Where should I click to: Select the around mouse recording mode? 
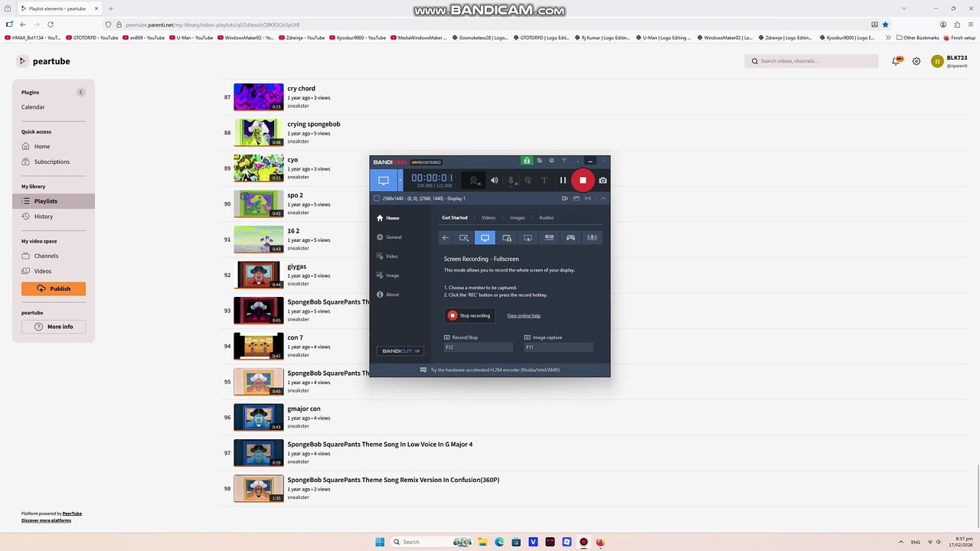(528, 238)
